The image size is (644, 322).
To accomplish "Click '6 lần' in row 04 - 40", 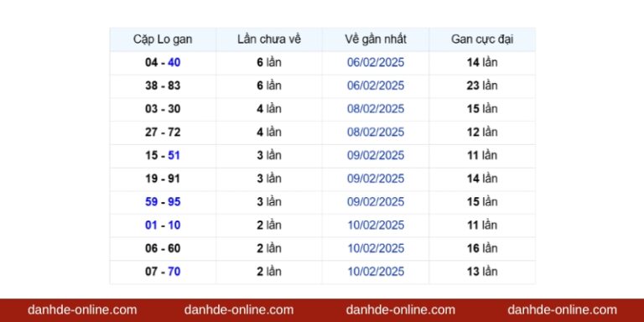I will (269, 62).
